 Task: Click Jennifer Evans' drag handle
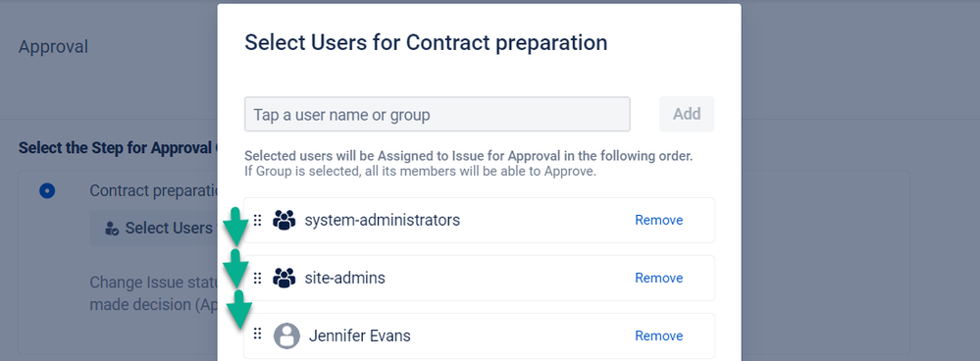257,335
